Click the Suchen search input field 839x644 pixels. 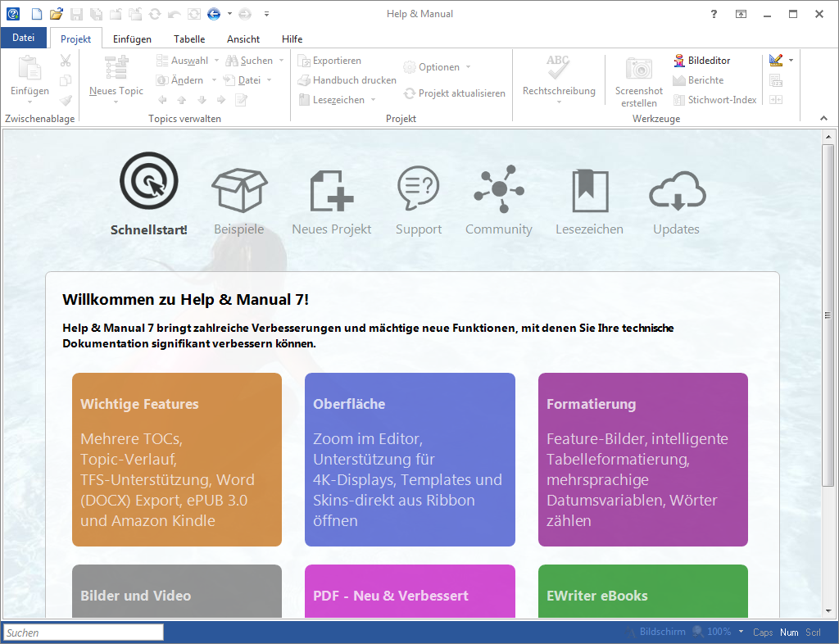point(83,633)
